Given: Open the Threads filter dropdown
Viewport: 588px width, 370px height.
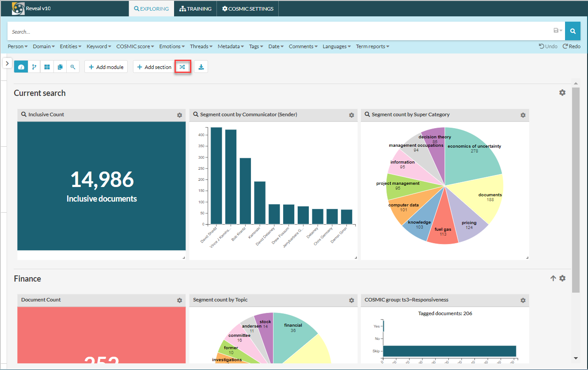Looking at the screenshot, I should tap(201, 46).
